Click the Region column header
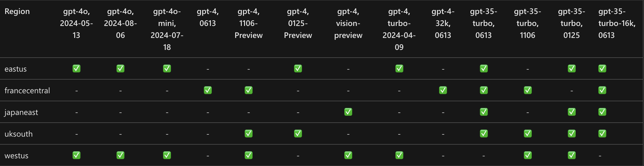This screenshot has height=166, width=644. tap(17, 11)
